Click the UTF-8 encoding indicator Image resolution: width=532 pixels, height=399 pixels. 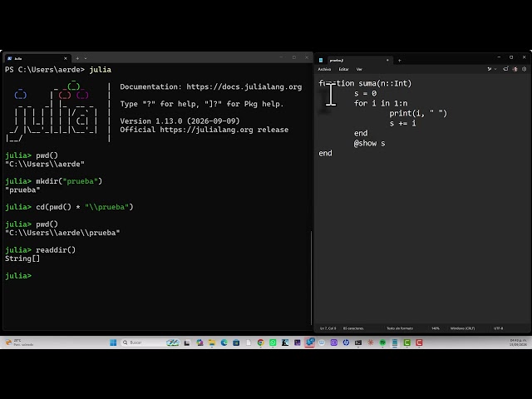pos(499,328)
